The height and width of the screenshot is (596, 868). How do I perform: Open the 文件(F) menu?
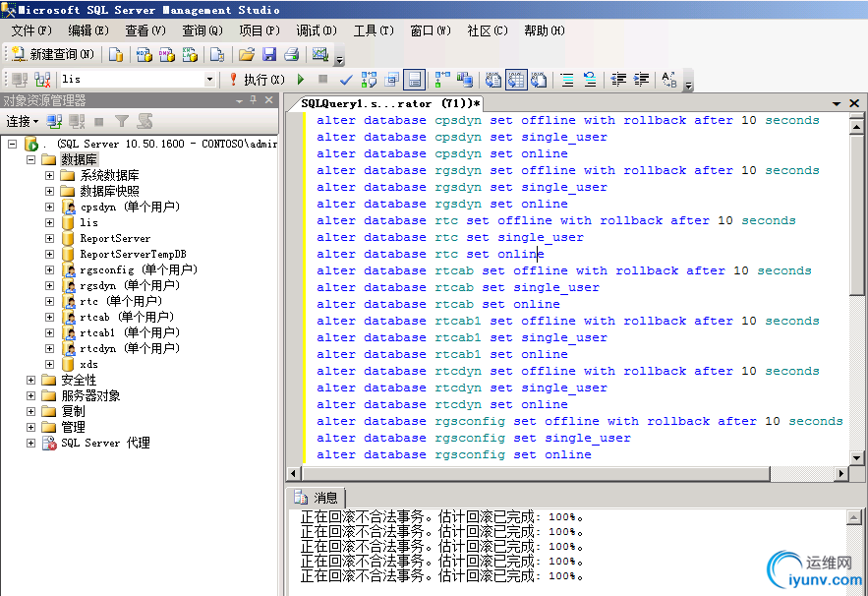click(x=31, y=30)
